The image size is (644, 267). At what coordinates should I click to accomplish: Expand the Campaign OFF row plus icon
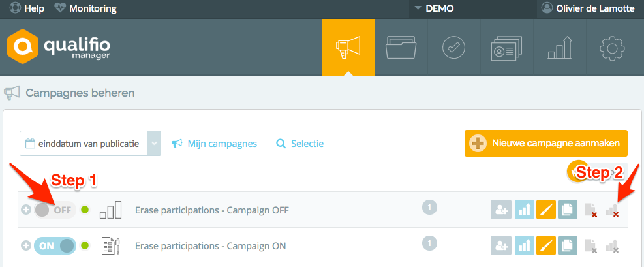26,210
